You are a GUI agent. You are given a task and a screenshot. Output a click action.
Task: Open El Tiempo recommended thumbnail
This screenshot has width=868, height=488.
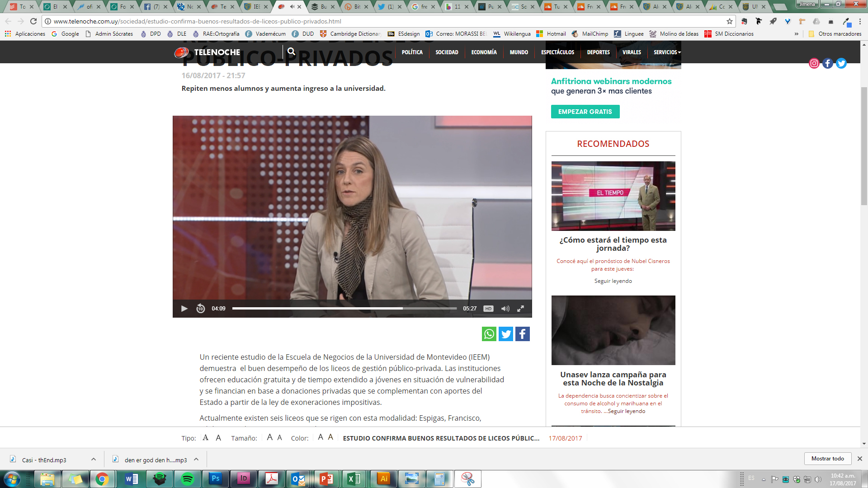pos(613,196)
